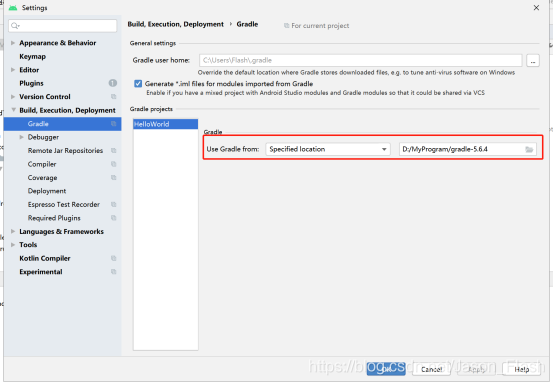Screen dimensions: 554x385
Task: Click the For current project copy icon
Action: click(287, 25)
